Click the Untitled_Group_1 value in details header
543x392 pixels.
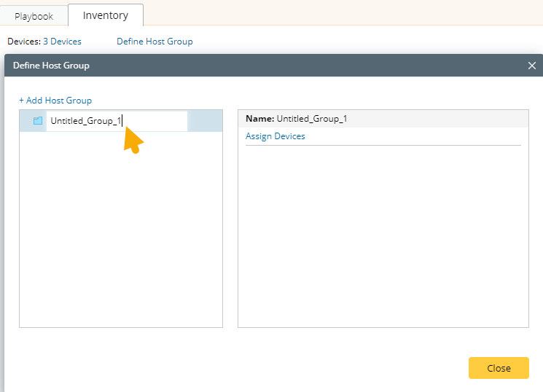pyautogui.click(x=312, y=119)
